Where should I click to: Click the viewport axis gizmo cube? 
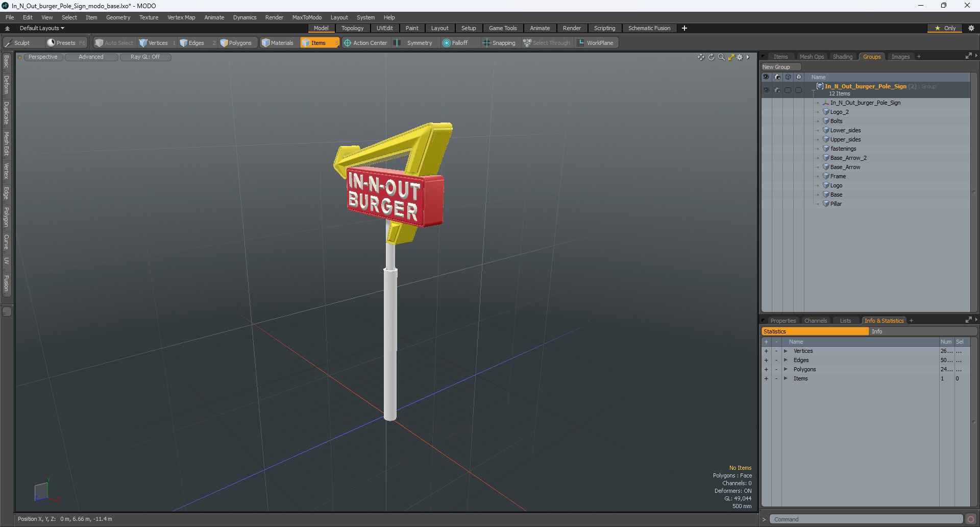tap(41, 492)
